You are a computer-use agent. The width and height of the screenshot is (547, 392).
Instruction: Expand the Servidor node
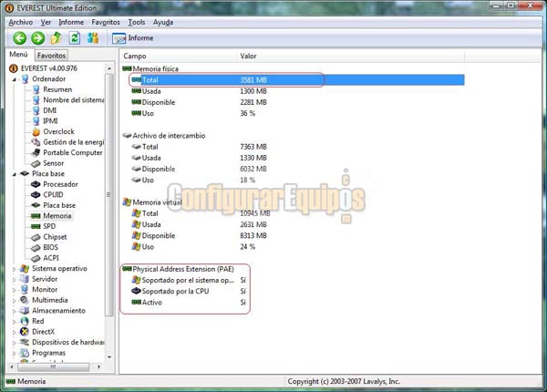(x=15, y=279)
